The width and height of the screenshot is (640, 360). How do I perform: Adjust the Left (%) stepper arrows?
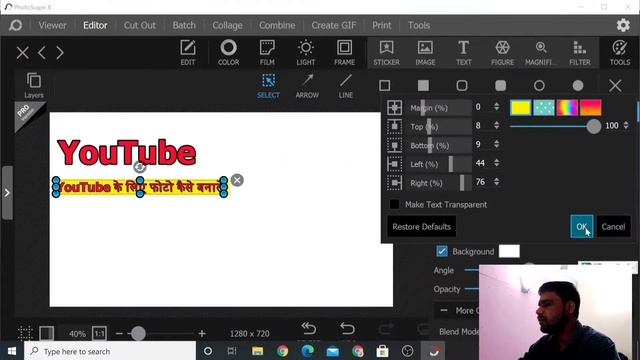[496, 163]
